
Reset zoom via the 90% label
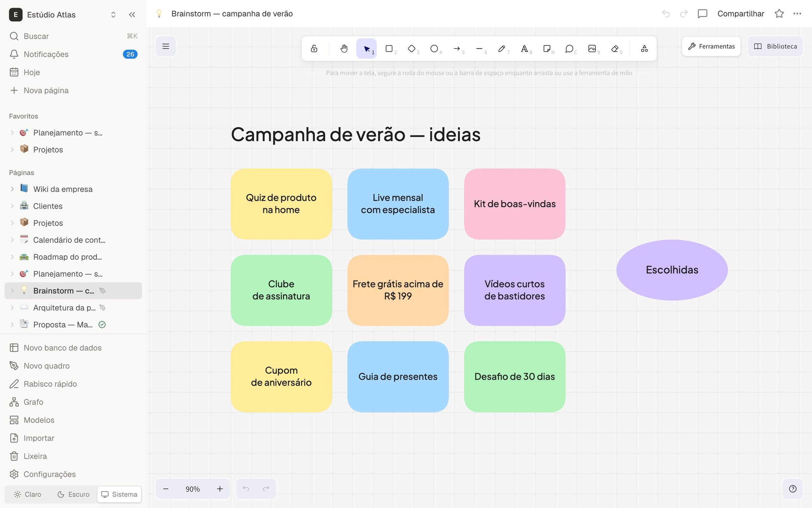(193, 489)
